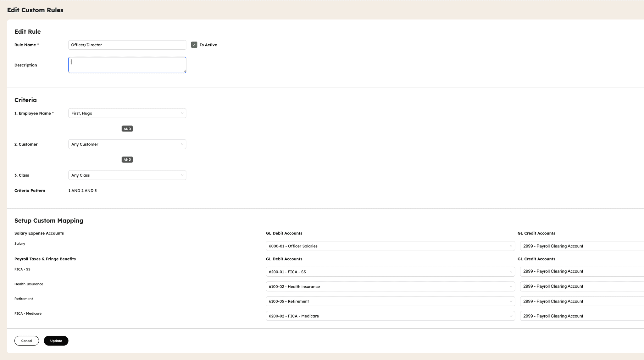Viewport: 644px width, 360px height.
Task: Toggle the Is Active checkbox
Action: click(x=194, y=45)
